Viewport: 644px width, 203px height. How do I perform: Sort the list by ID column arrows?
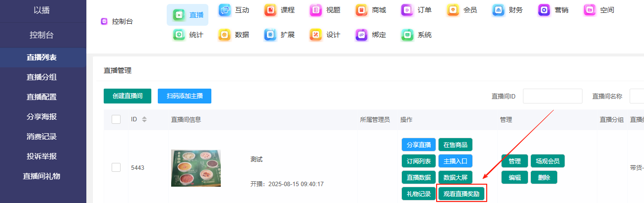pos(144,119)
